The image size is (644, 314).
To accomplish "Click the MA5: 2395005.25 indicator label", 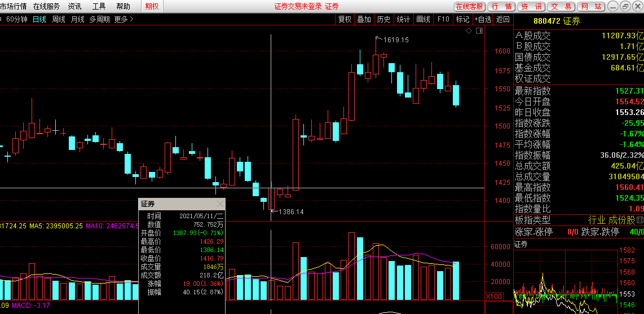I will [x=56, y=225].
